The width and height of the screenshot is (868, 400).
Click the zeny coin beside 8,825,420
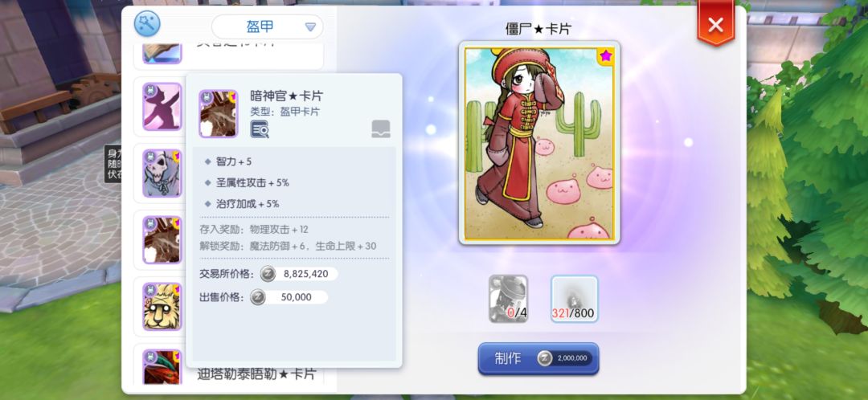(268, 274)
